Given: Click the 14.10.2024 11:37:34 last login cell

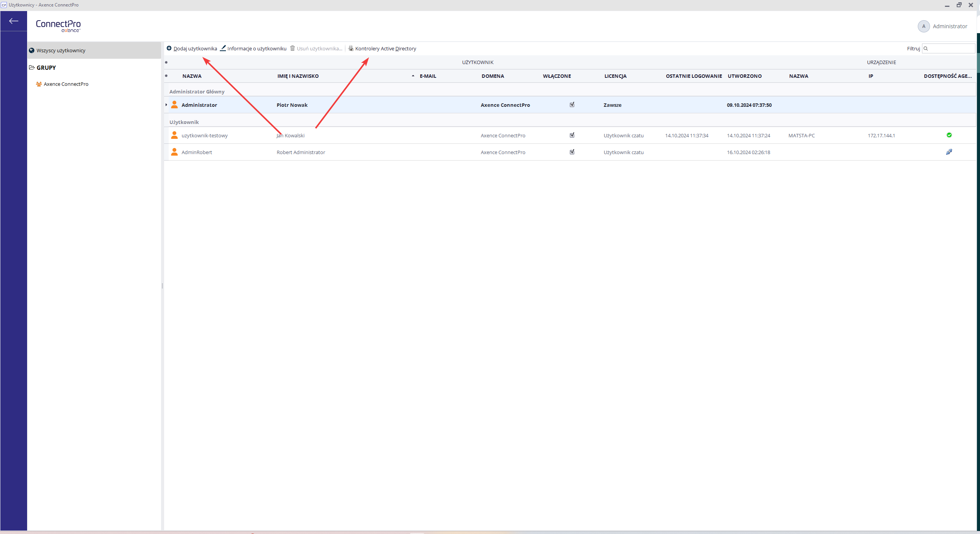Looking at the screenshot, I should click(687, 135).
